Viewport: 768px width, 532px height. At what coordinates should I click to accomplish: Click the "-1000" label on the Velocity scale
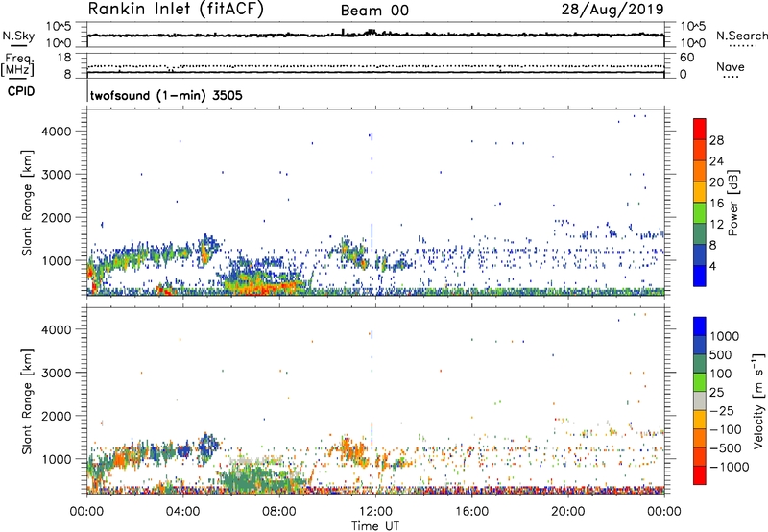729,467
